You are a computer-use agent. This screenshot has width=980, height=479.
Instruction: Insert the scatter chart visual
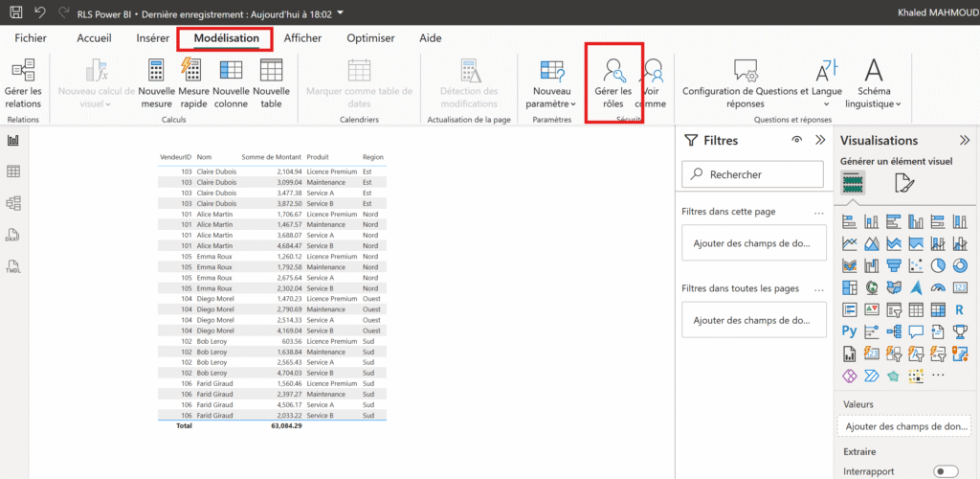tap(916, 265)
